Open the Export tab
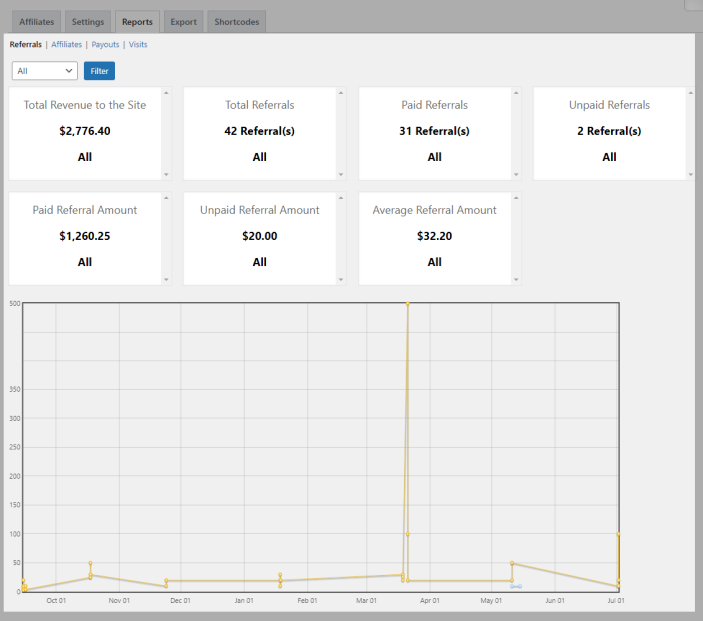This screenshot has height=621, width=703. (184, 22)
